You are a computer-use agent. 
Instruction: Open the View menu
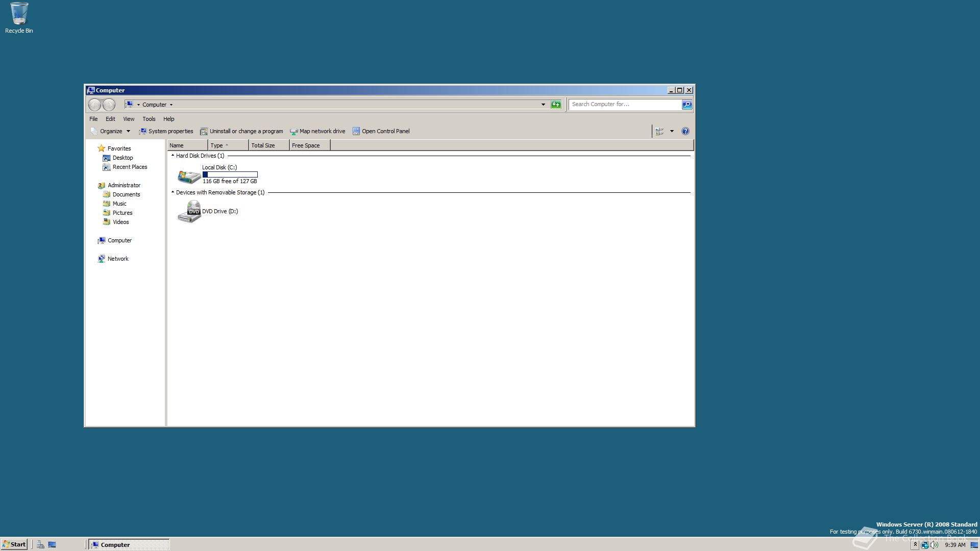tap(129, 119)
